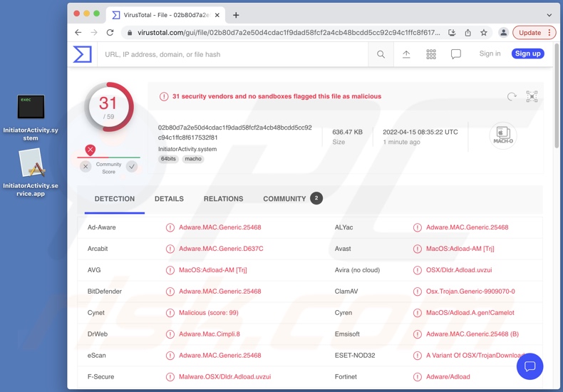Close the VirusTotal browser tab
The height and width of the screenshot is (392, 563).
coord(217,15)
